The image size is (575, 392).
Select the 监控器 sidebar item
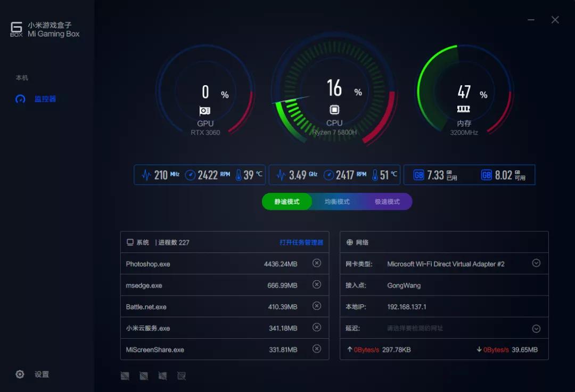point(36,99)
